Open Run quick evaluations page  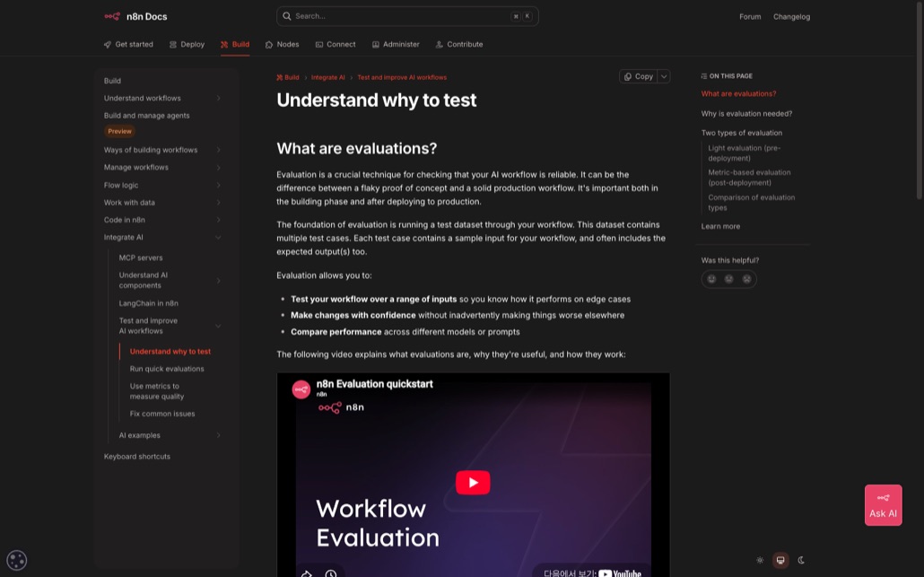tap(167, 369)
